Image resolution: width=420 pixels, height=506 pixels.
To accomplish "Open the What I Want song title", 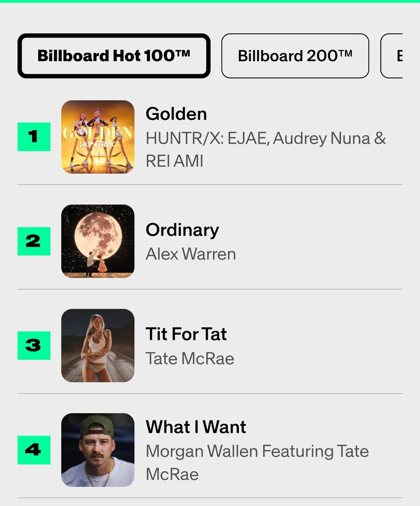I will click(x=196, y=427).
